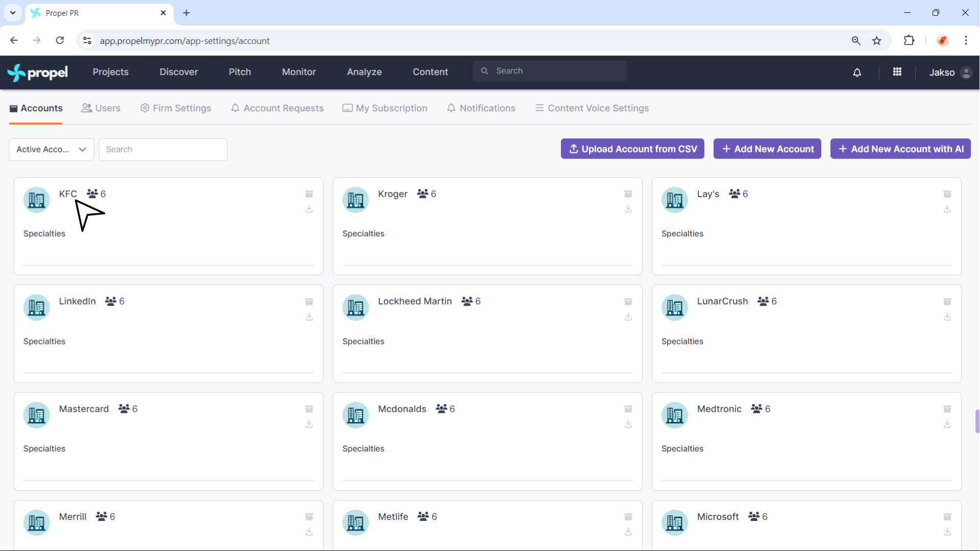
Task: Archive the Merrill account
Action: pyautogui.click(x=309, y=517)
